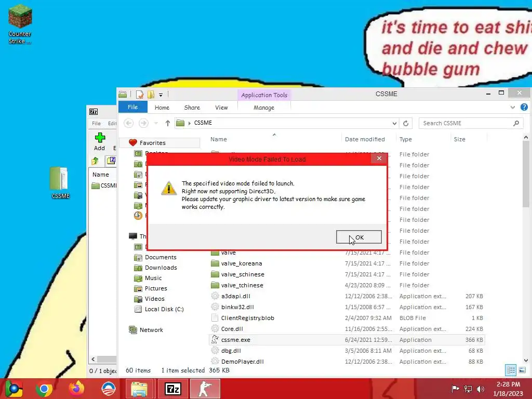
Task: Go back with the Explorer back arrow
Action: [x=128, y=123]
